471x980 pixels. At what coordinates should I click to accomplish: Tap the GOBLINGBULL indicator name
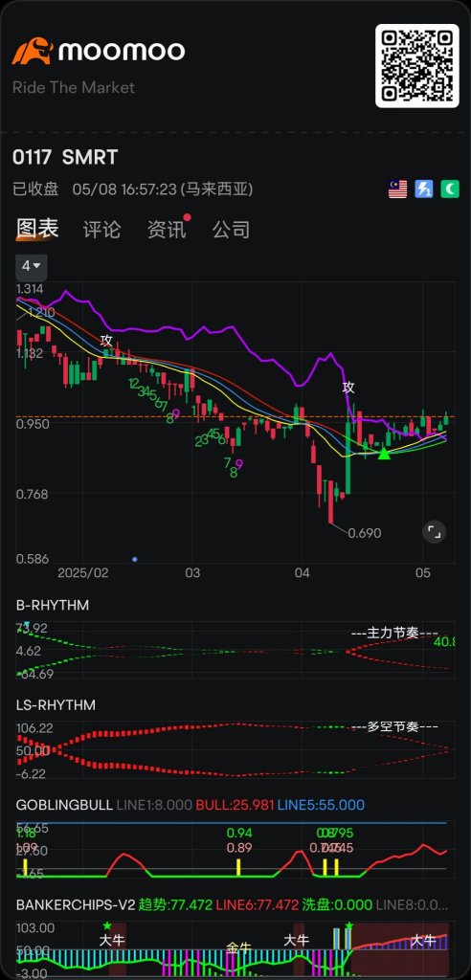click(x=64, y=805)
